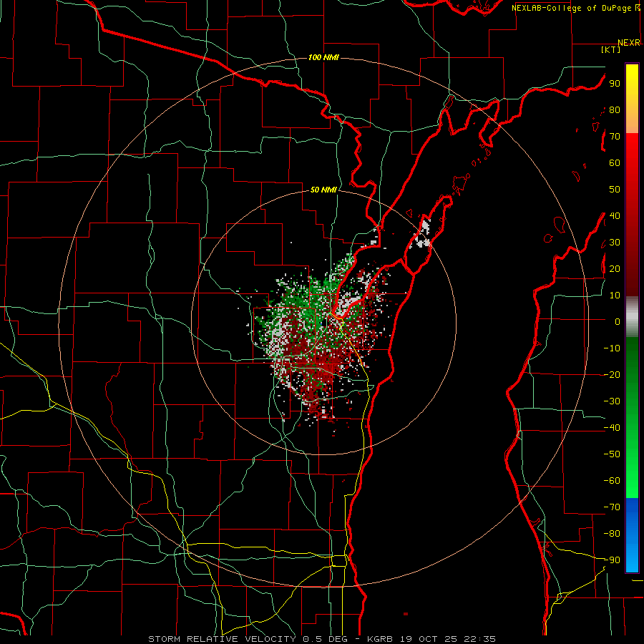Click the "50" value on velocity scale
The image size is (644, 644).
(x=615, y=190)
